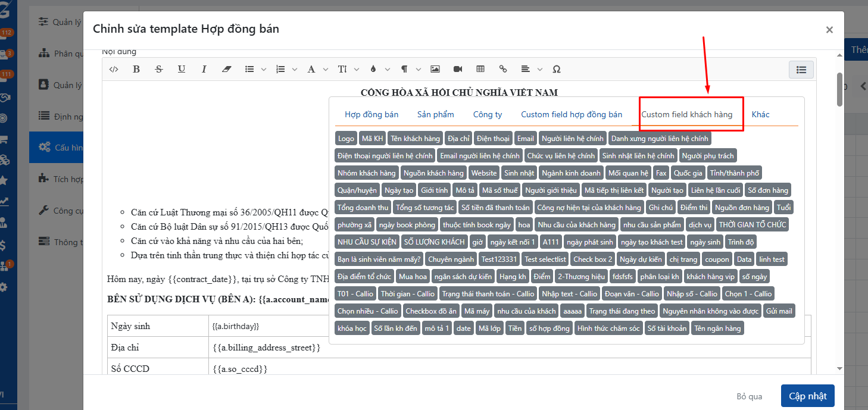Click the wrench icon beside Công cụ
The image size is (868, 410).
coord(43,210)
